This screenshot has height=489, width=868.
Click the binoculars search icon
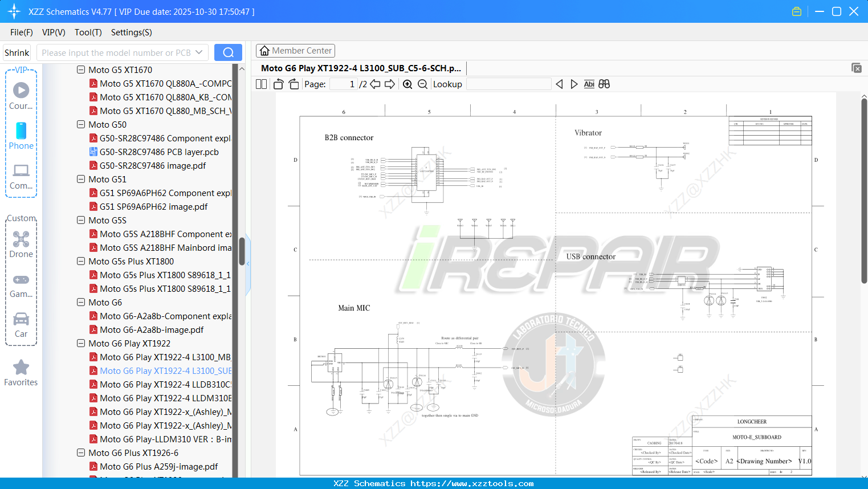tap(604, 84)
